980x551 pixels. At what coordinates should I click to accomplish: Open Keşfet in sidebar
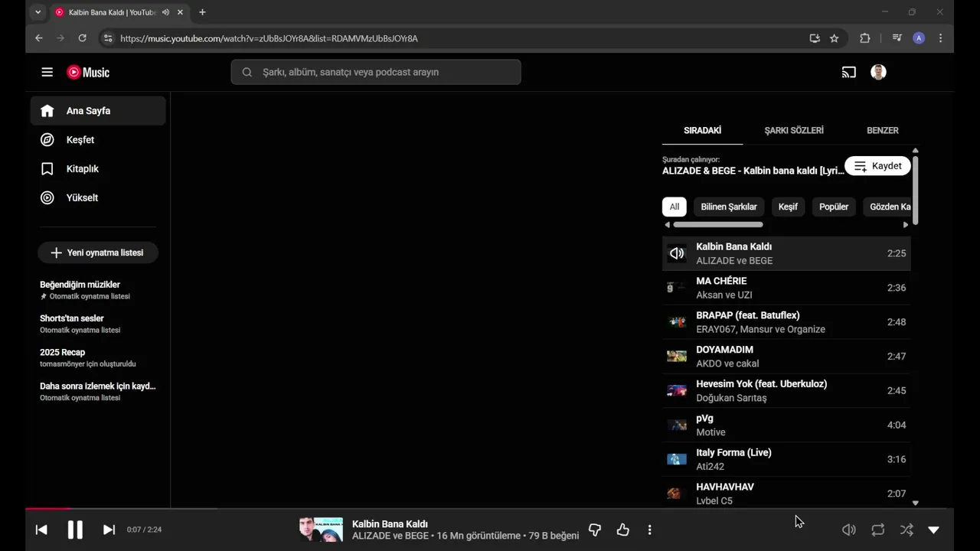[x=98, y=140]
